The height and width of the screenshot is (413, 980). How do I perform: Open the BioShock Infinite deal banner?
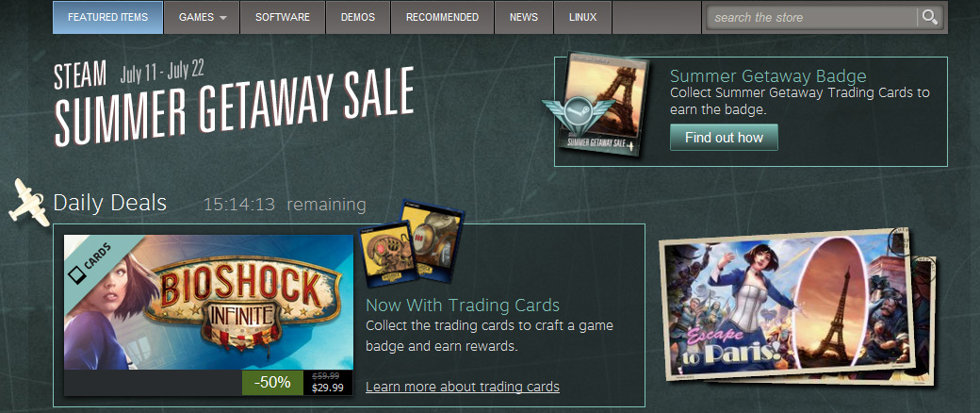209,303
